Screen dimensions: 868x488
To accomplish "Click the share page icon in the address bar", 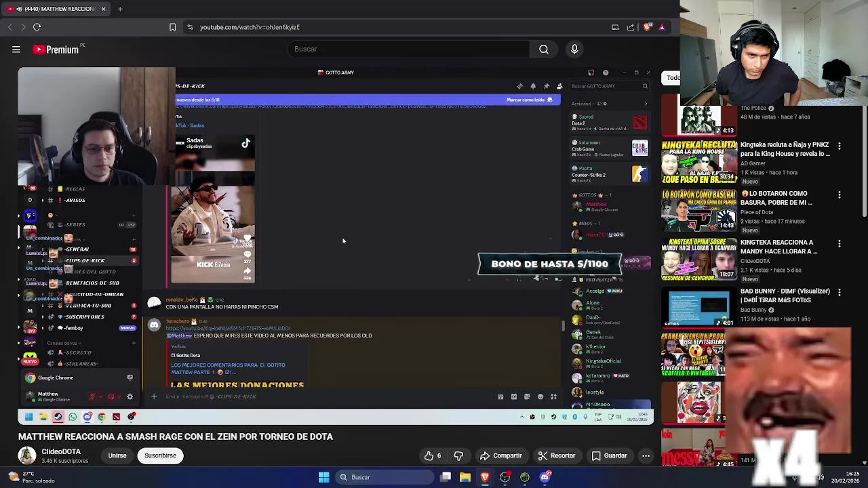I will pos(631,27).
